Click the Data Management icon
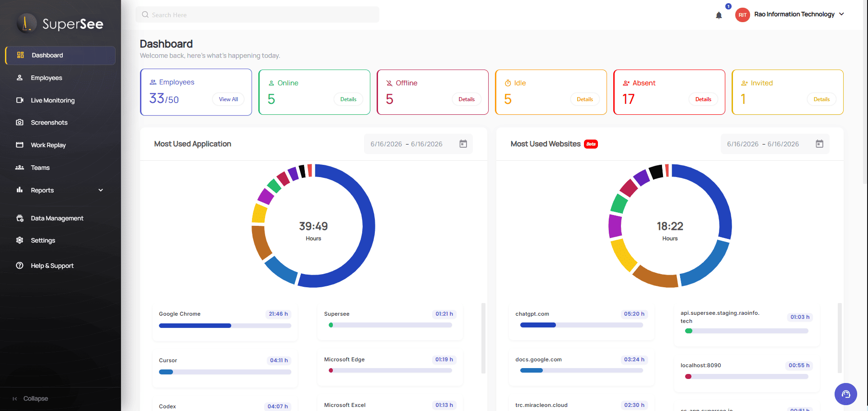Viewport: 868px width, 411px height. [x=19, y=218]
